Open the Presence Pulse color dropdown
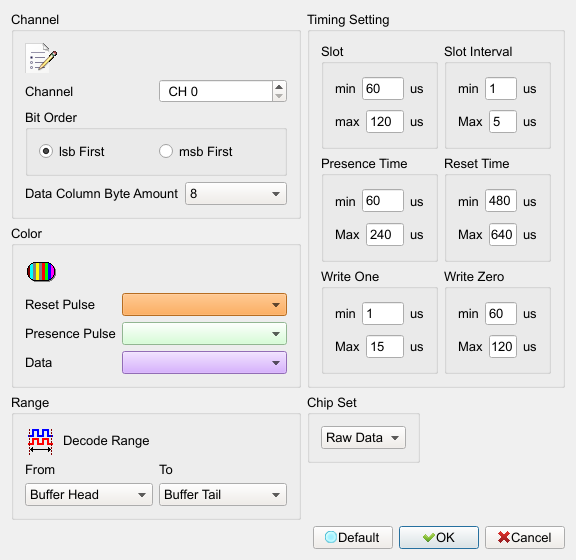Screen dimensions: 576x560 (x=204, y=334)
